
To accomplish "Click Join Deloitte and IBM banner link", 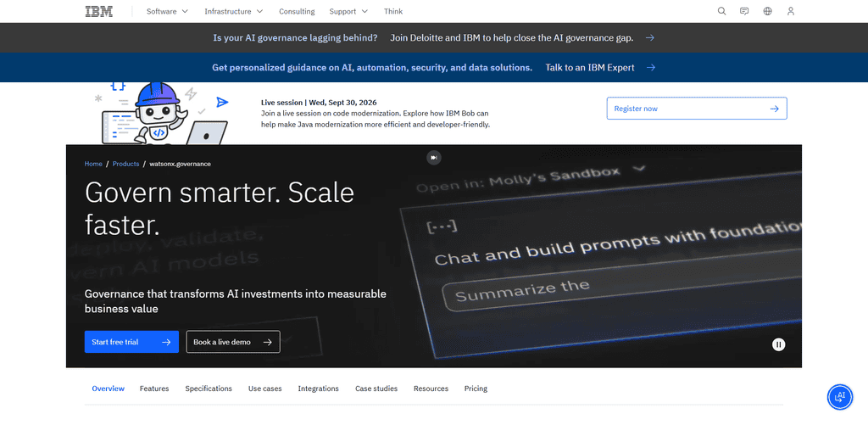I will (x=511, y=37).
